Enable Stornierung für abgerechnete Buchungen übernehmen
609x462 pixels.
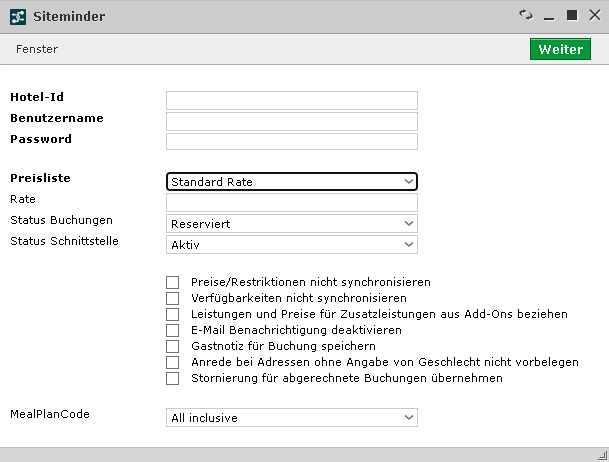point(172,378)
